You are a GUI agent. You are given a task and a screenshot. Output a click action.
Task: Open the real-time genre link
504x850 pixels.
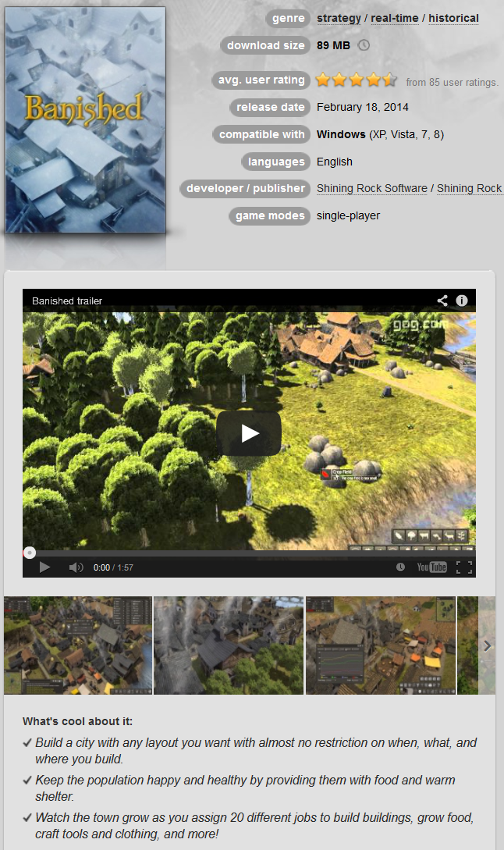click(395, 18)
